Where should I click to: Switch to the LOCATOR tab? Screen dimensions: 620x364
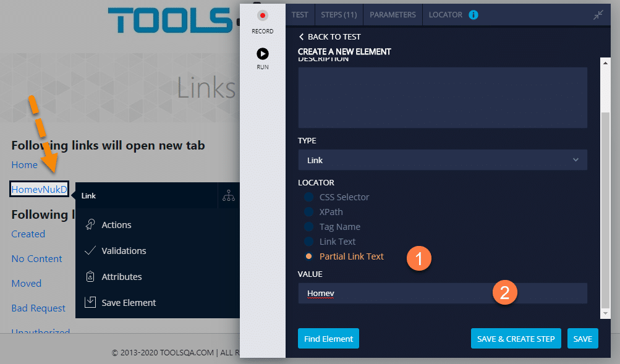(x=445, y=15)
